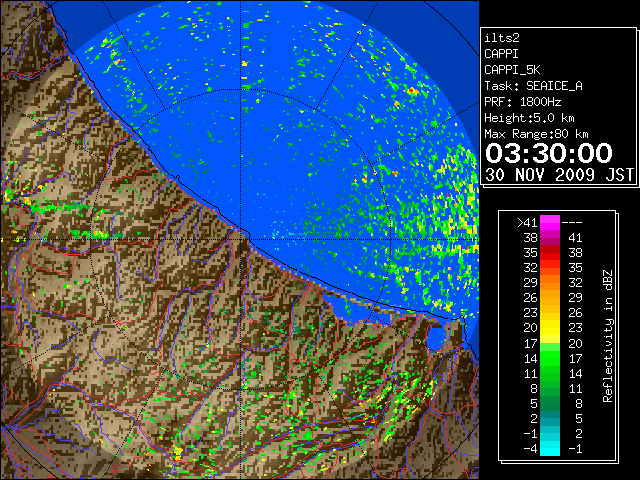The width and height of the screenshot is (640, 480).
Task: Click the '30 NOV 2009 JST' date
Action: [x=559, y=175]
